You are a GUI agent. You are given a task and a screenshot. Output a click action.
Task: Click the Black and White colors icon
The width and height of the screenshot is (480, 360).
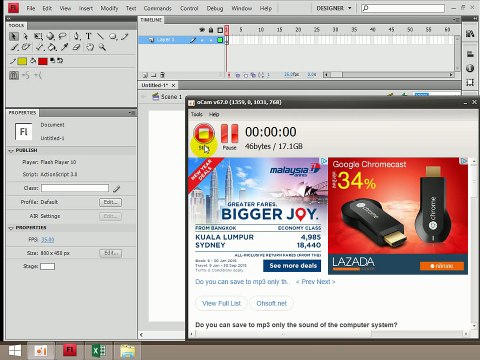click(52, 61)
